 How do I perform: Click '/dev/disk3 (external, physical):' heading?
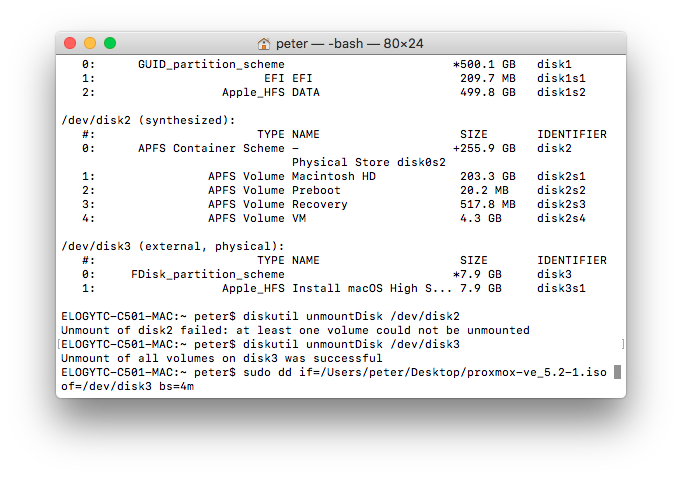[173, 247]
